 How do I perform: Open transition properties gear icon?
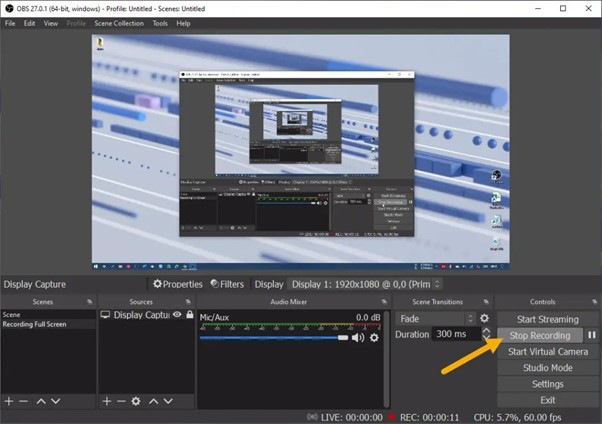[485, 318]
